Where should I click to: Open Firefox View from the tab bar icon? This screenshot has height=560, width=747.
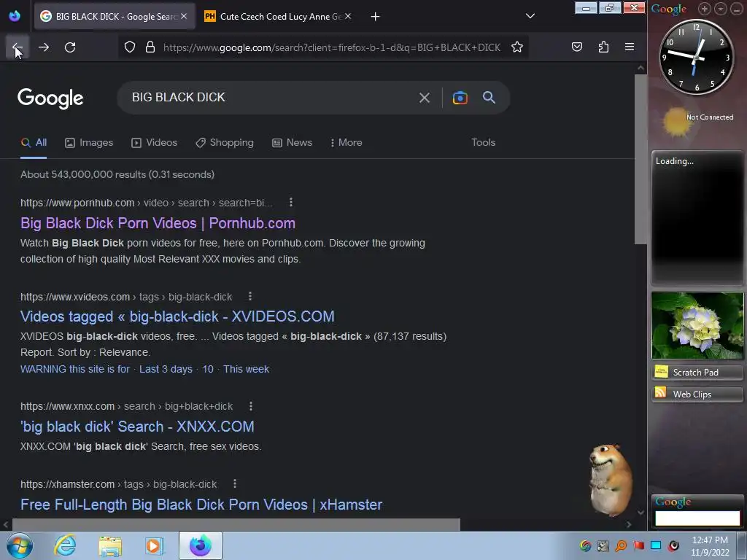pyautogui.click(x=15, y=16)
